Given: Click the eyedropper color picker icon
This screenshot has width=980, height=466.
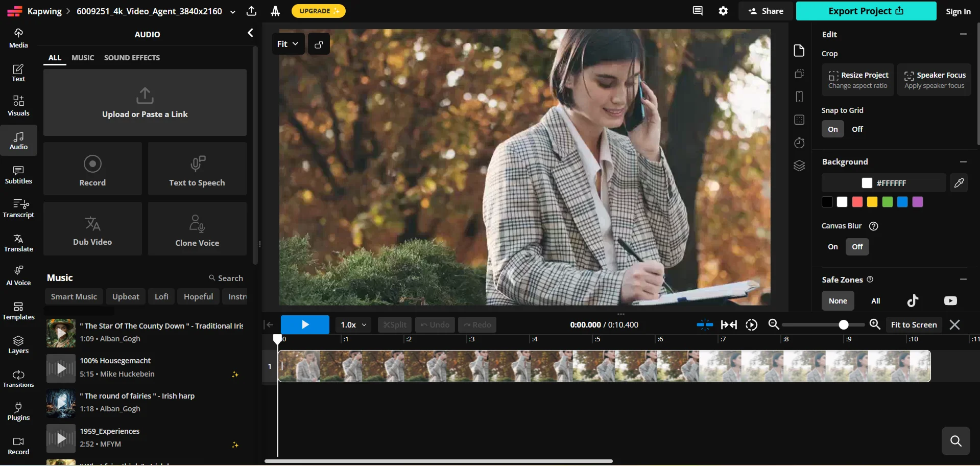Looking at the screenshot, I should pos(959,183).
